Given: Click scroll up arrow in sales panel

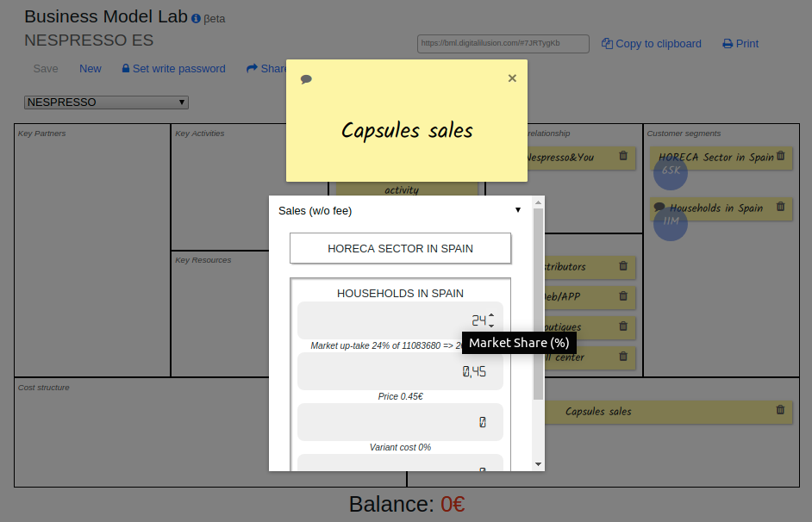Looking at the screenshot, I should click(538, 202).
